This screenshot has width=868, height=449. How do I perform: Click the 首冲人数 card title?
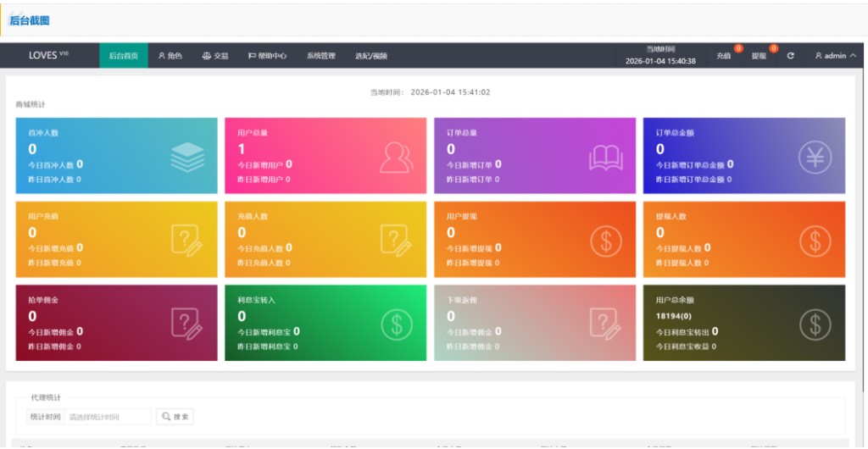[x=43, y=133]
